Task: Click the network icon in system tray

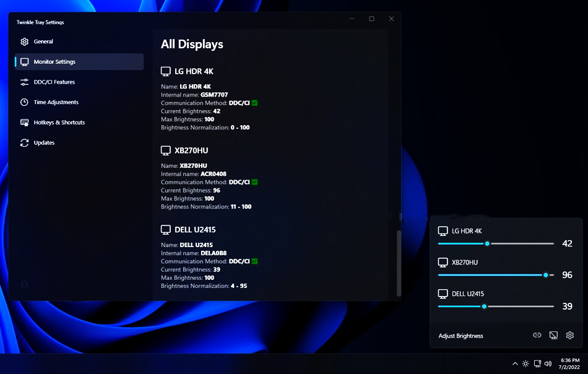Action: click(537, 363)
